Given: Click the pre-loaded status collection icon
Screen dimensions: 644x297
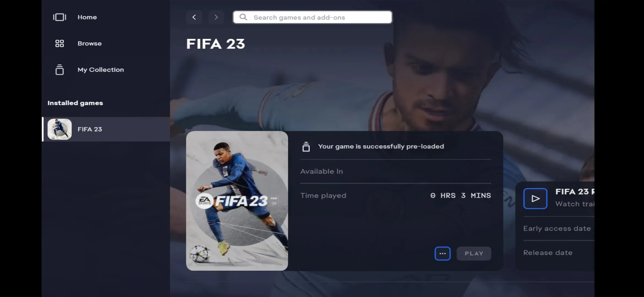Looking at the screenshot, I should tap(306, 147).
